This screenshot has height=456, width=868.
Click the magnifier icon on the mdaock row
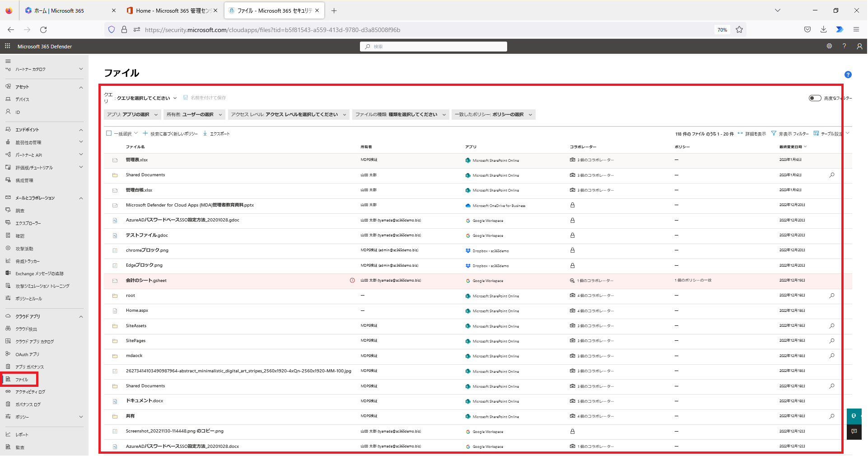point(832,356)
